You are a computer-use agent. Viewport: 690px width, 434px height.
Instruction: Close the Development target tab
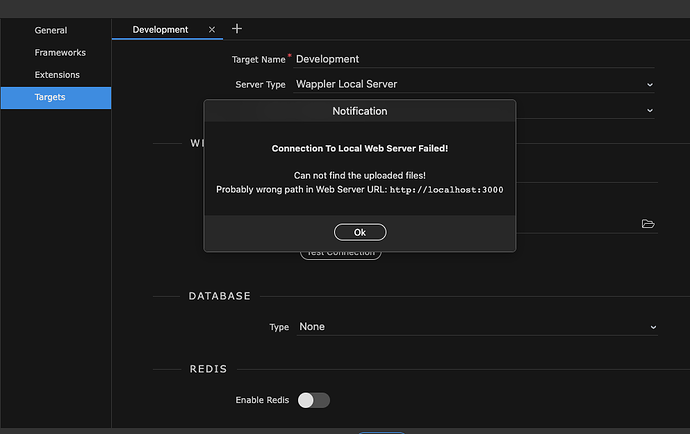coord(212,29)
